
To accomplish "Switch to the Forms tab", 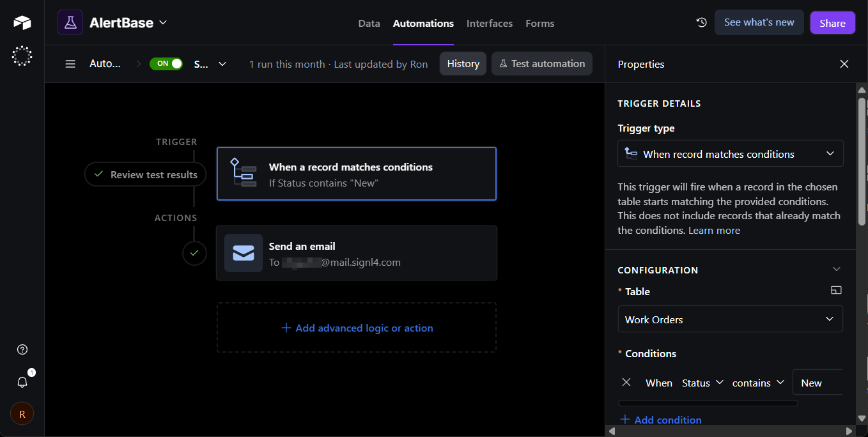I will (x=540, y=23).
